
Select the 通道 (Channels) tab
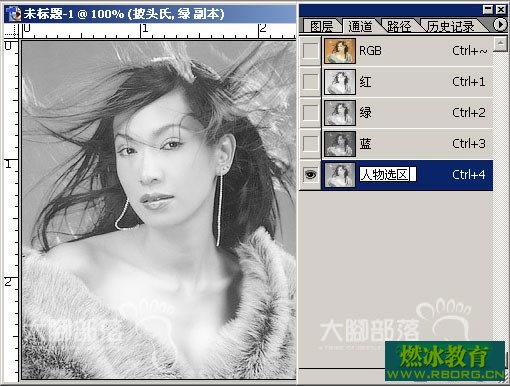click(360, 26)
